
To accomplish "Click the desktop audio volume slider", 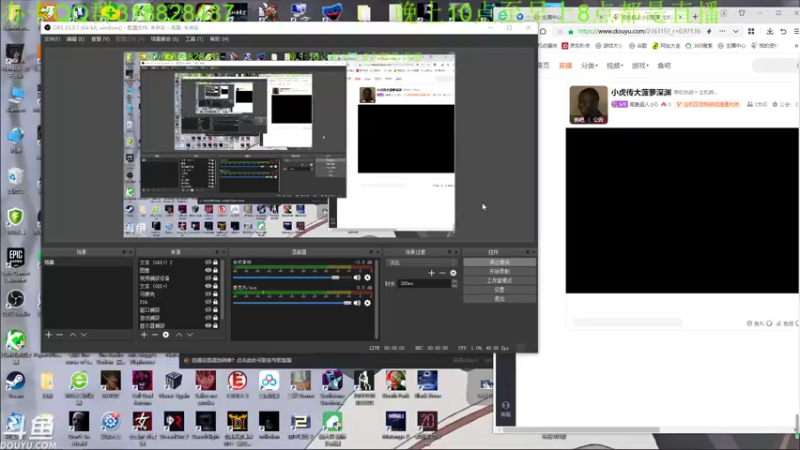I will click(291, 278).
